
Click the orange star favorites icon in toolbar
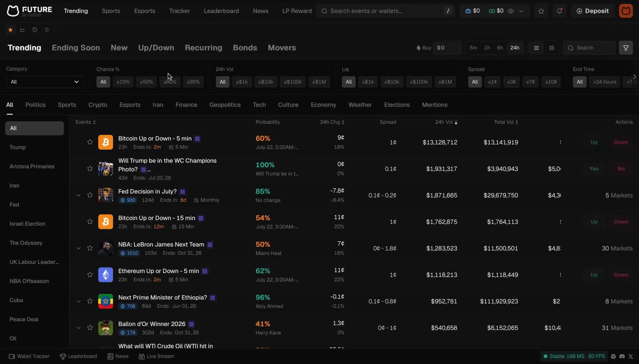click(x=10, y=30)
